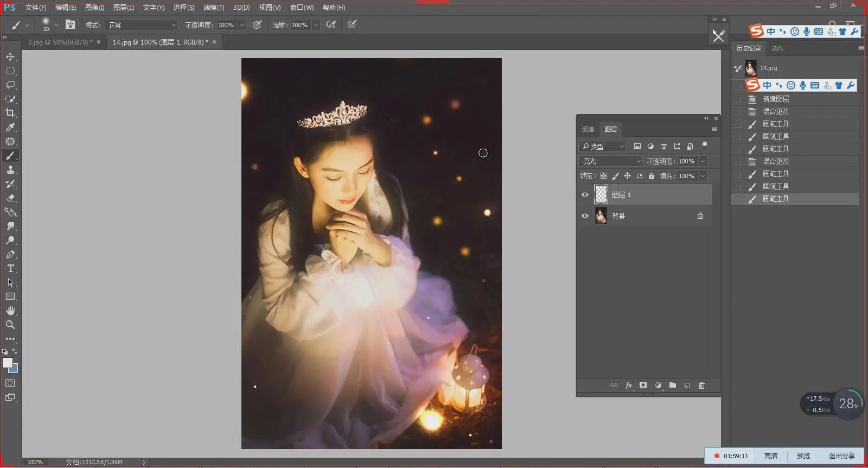This screenshot has height=468, width=868.
Task: Add a layer mask
Action: (643, 385)
